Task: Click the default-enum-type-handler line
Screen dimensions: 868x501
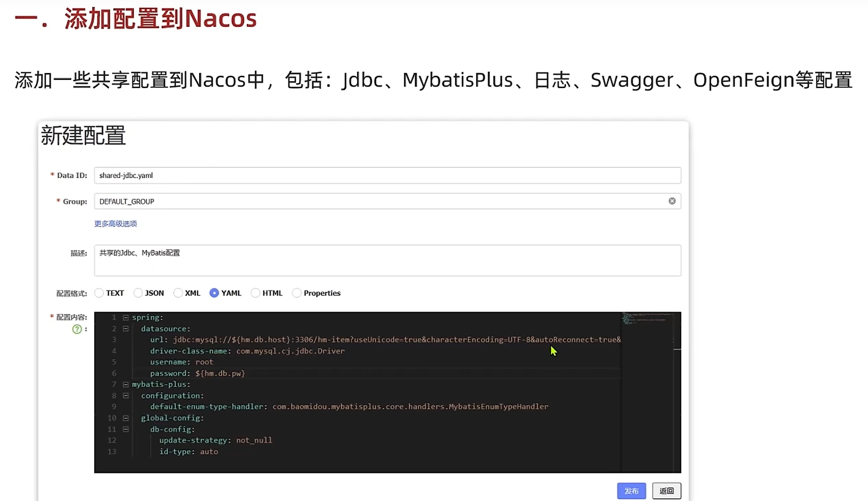Action: pyautogui.click(x=349, y=407)
